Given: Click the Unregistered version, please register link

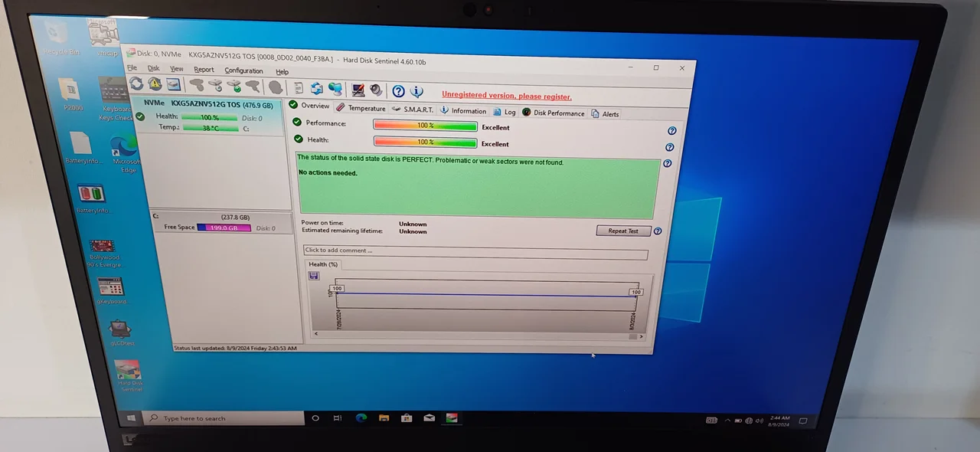Looking at the screenshot, I should pyautogui.click(x=506, y=96).
